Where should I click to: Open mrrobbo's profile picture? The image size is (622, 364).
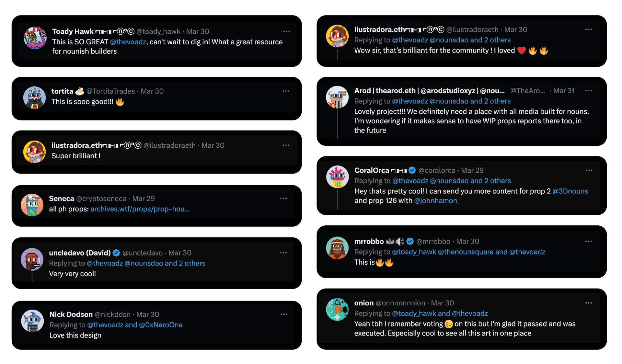tap(337, 248)
